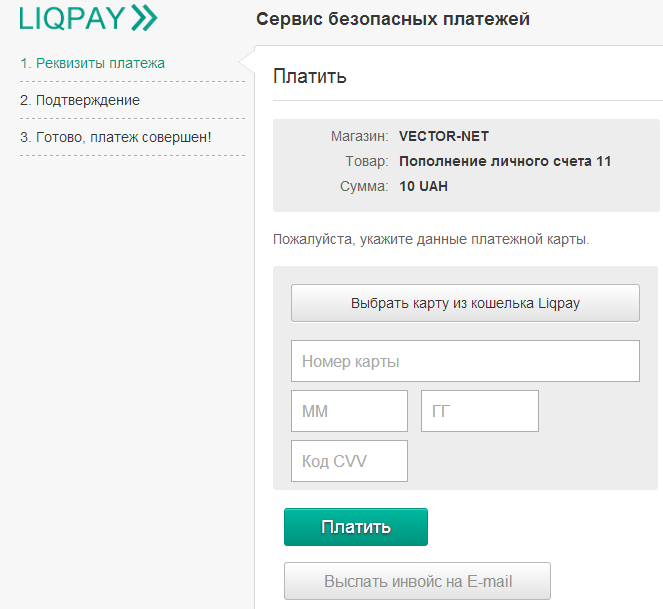Click the green double-chevron logo icon
The height and width of the screenshot is (609, 663).
[144, 18]
